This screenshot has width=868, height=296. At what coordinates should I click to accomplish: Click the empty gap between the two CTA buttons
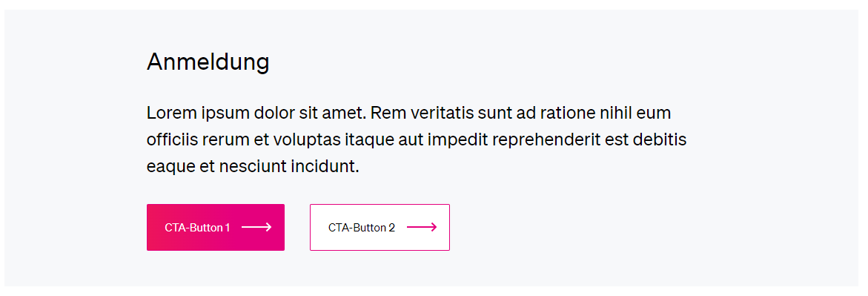(297, 227)
